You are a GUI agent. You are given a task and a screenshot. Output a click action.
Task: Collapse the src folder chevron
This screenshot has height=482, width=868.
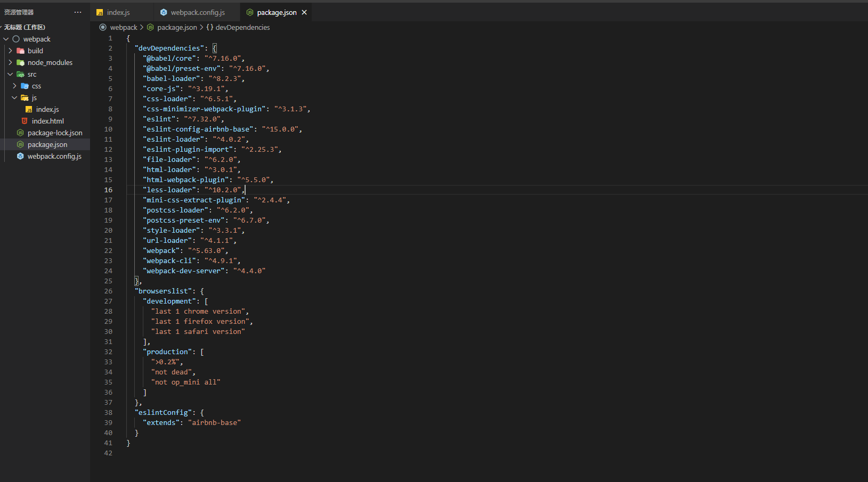(x=10, y=74)
